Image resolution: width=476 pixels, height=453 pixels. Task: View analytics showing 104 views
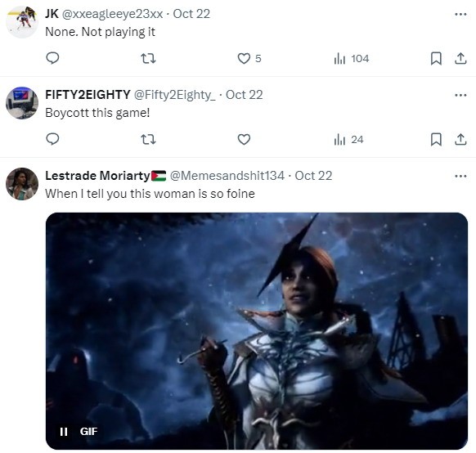click(x=351, y=58)
